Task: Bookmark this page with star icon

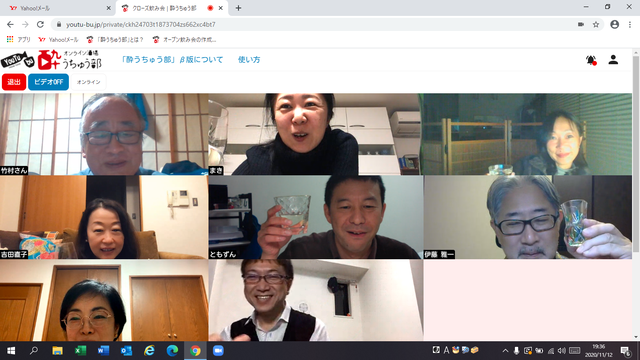Action: click(596, 24)
